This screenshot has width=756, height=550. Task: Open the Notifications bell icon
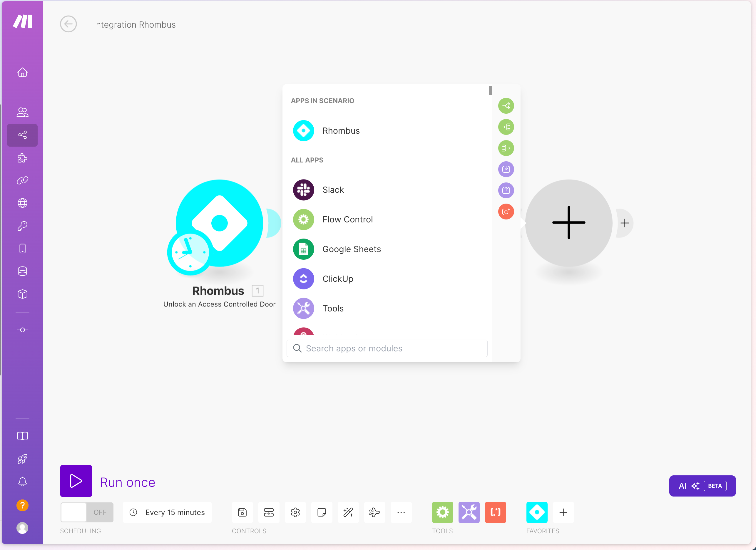[x=22, y=482]
